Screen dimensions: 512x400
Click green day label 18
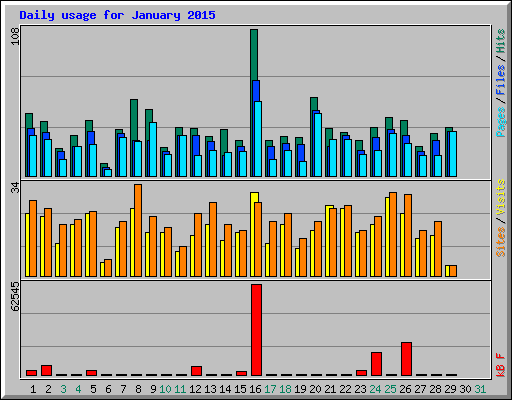click(285, 389)
